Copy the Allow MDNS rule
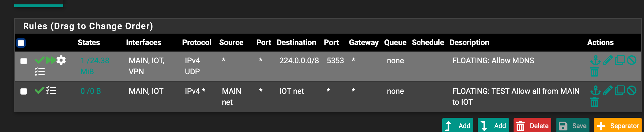 (x=620, y=60)
